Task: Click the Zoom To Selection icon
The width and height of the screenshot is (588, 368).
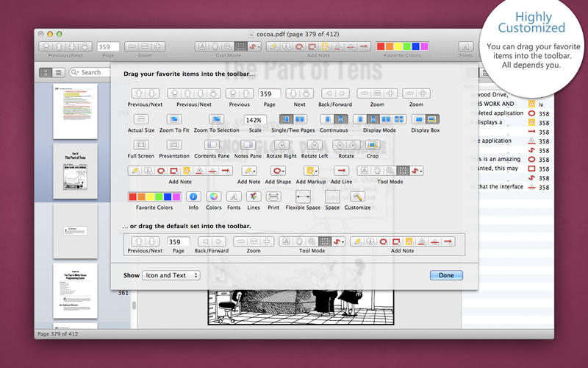Action: 216,119
